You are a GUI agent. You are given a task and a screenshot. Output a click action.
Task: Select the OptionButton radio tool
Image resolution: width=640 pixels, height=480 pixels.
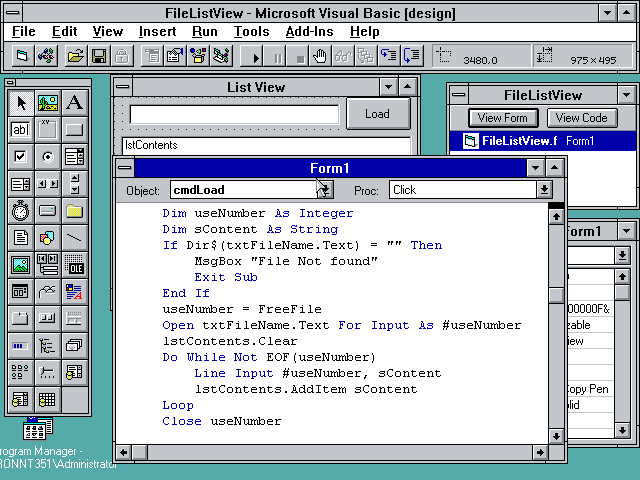pyautogui.click(x=48, y=157)
